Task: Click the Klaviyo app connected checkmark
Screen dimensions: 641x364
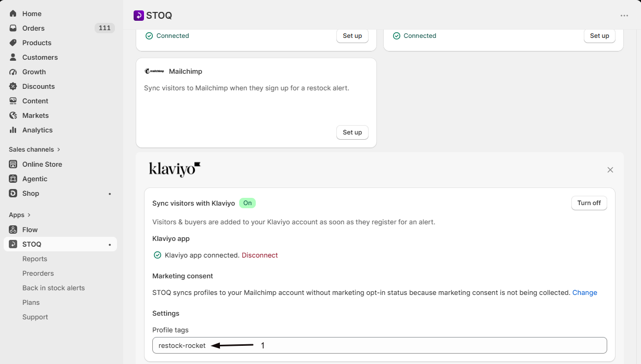Action: coord(158,255)
